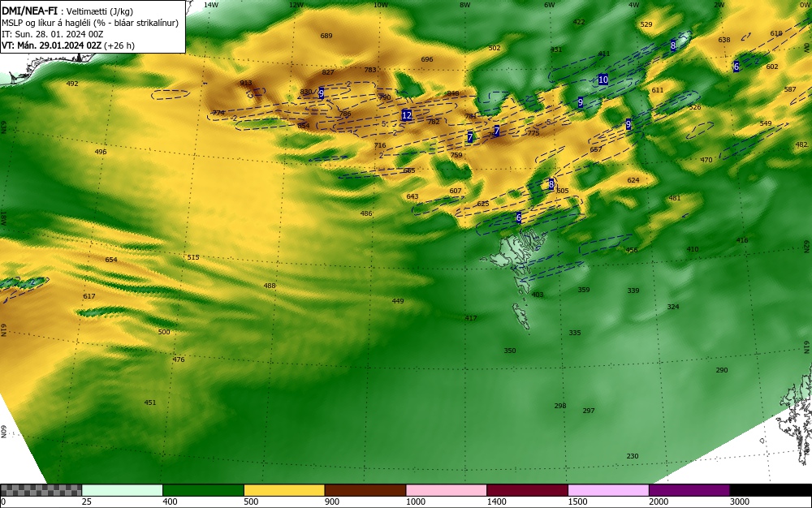This screenshot has width=812, height=508.
Task: Select the yellow 500–900 legend swatch
Action: 284,490
